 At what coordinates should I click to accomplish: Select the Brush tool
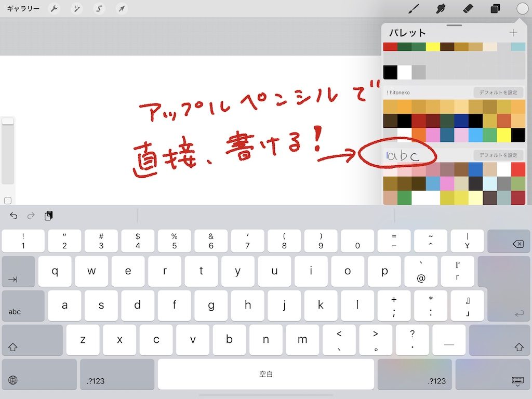coord(413,8)
